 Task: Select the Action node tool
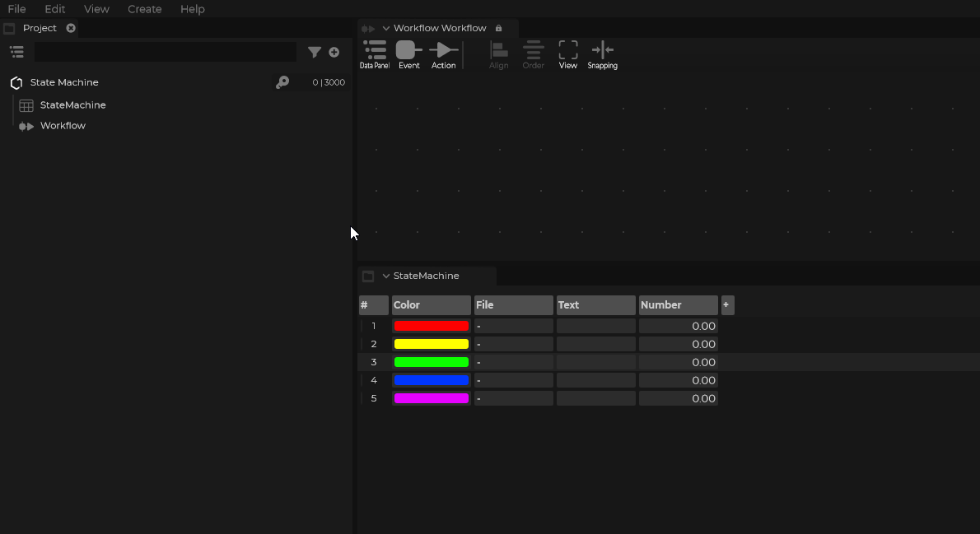[x=443, y=54]
